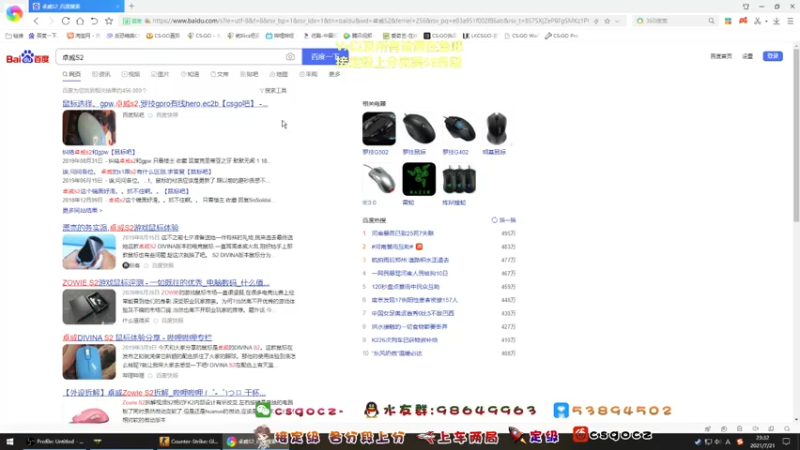Open the Windows Start button
Image resolution: width=800 pixels, height=450 pixels.
(x=10, y=441)
